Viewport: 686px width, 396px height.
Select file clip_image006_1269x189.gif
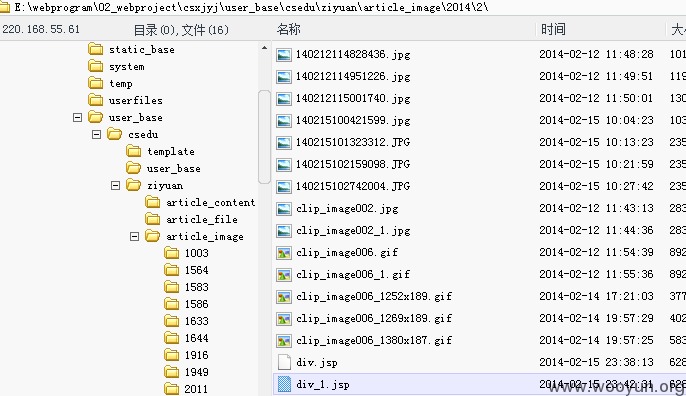click(x=374, y=319)
